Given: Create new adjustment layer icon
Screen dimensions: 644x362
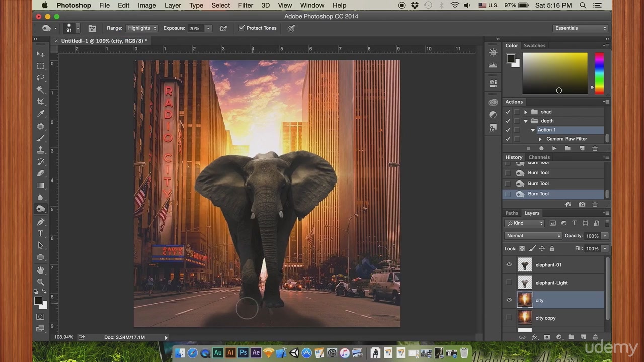Looking at the screenshot, I should [x=559, y=337].
